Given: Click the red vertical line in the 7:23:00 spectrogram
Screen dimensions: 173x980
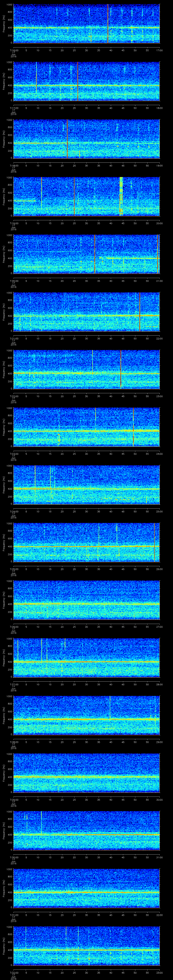Looking at the screenshot, I should pyautogui.click(x=133, y=427).
